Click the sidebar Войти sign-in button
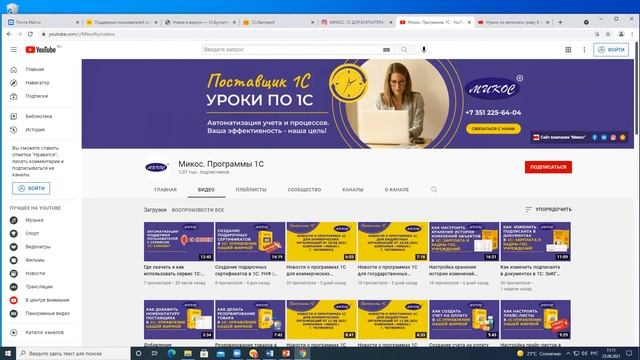 tap(31, 188)
